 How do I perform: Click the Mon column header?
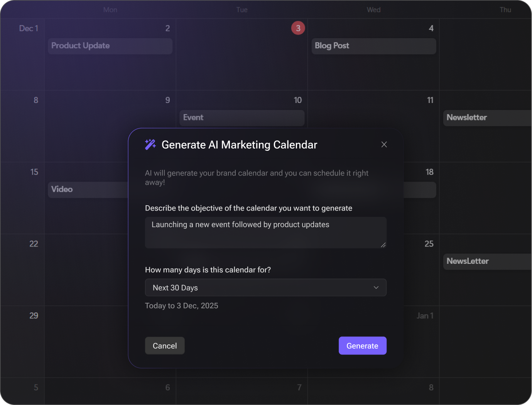click(110, 10)
